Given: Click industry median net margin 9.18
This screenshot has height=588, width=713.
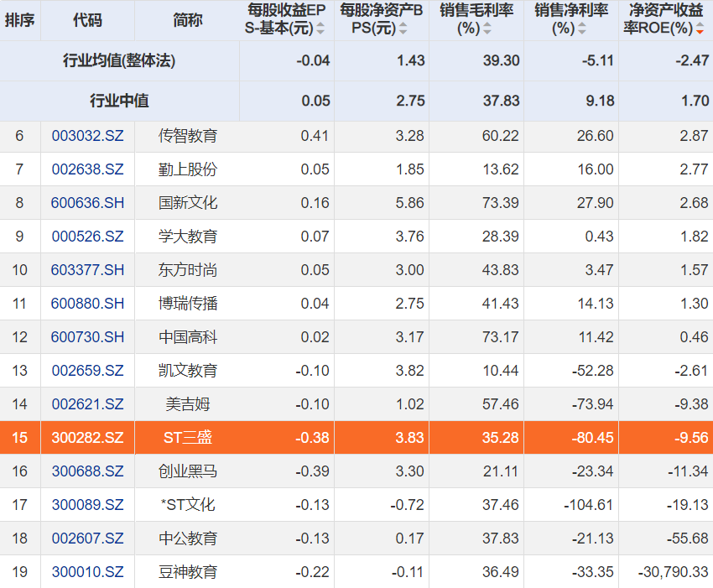Looking at the screenshot, I should tap(600, 101).
